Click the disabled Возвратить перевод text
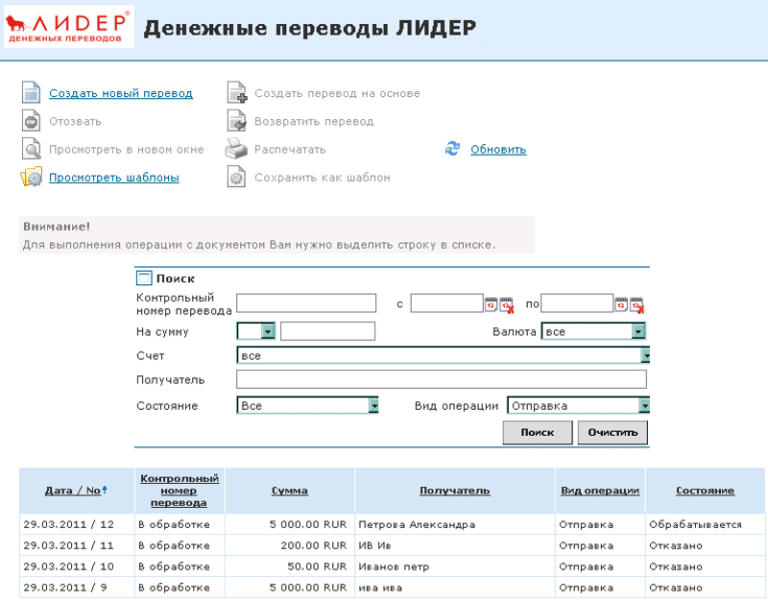Viewport: 768px width, 602px height. tap(314, 121)
